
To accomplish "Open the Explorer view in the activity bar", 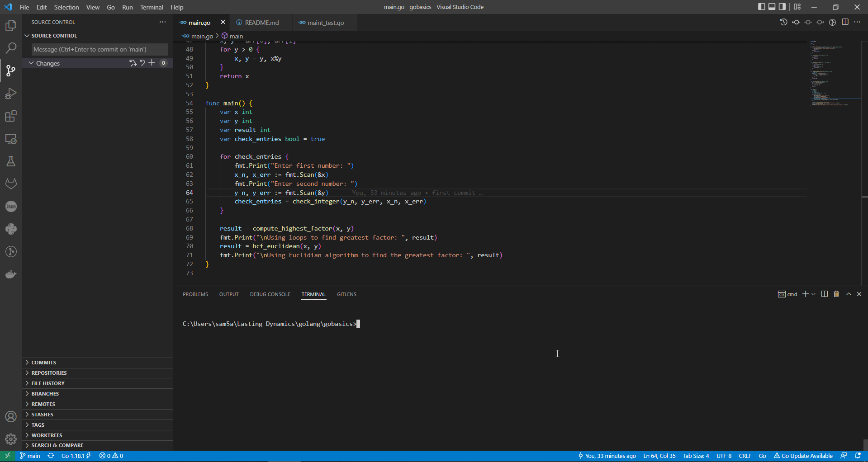I will [11, 26].
